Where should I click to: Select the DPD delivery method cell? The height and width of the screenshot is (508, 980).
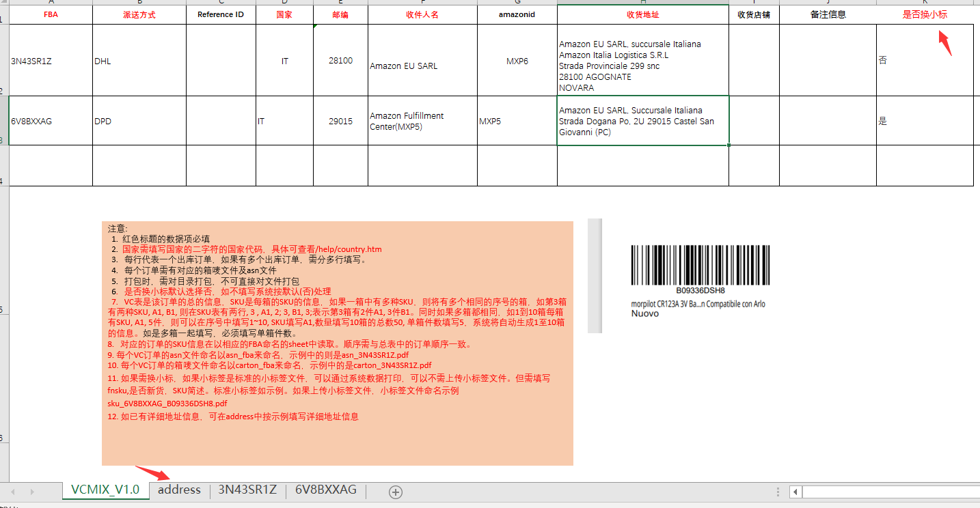[x=139, y=121]
